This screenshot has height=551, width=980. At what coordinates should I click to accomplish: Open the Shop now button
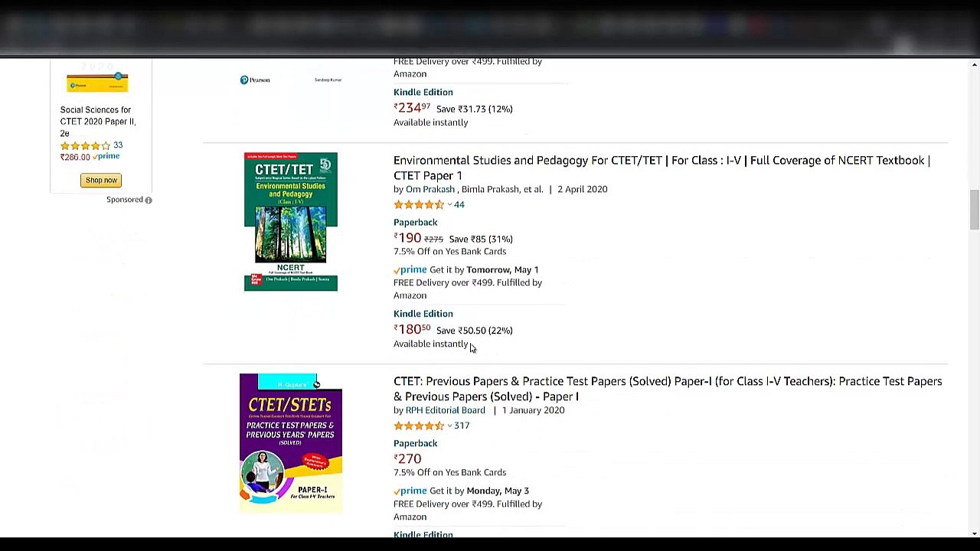coord(101,180)
